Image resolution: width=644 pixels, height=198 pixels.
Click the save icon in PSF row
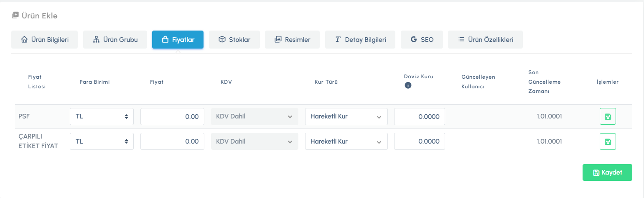click(x=608, y=116)
